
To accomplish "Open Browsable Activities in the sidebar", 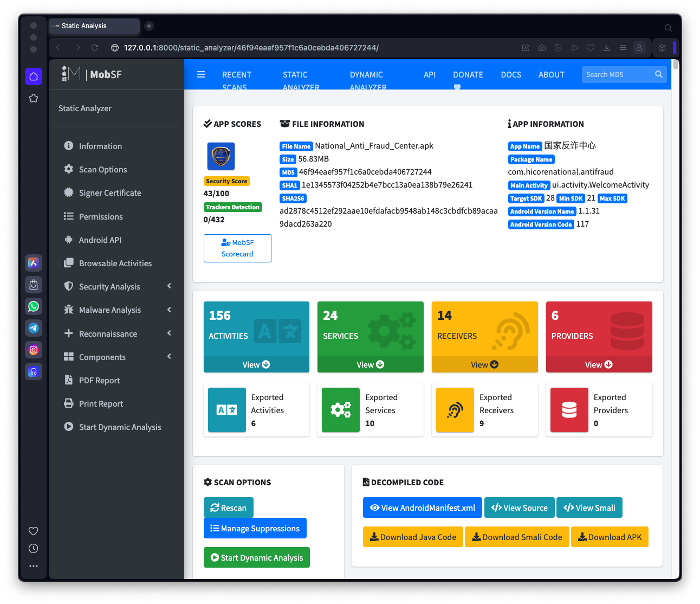I will 115,263.
